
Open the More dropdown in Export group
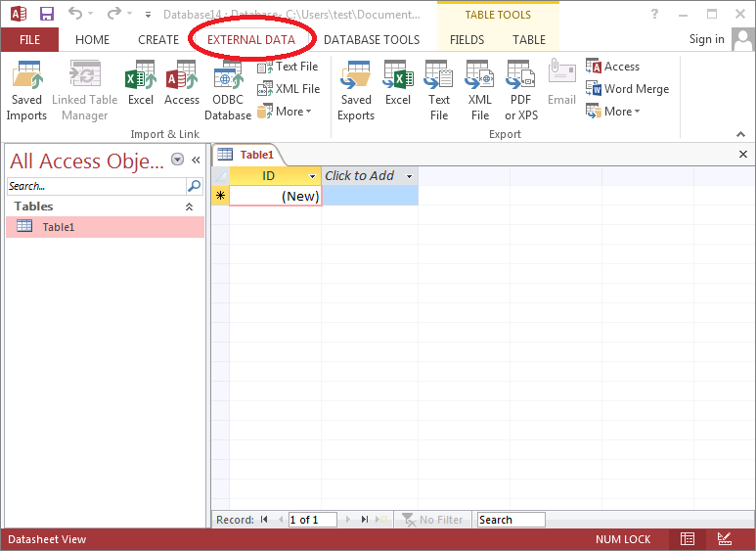pos(613,112)
